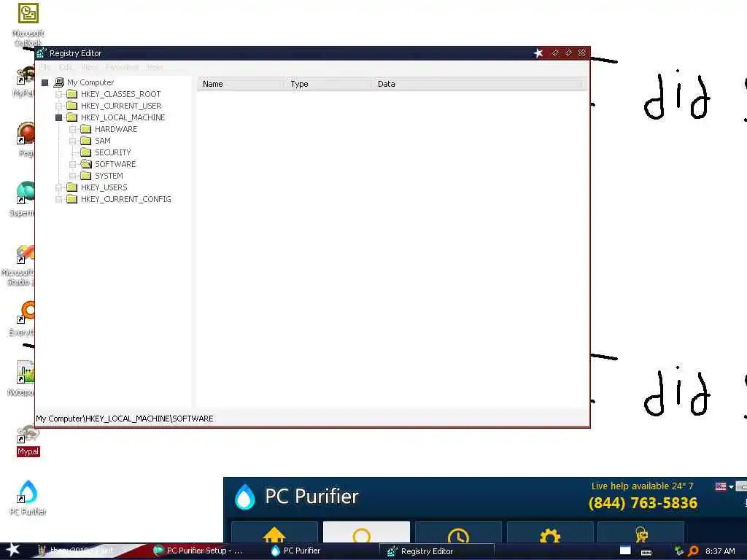Expand the SYSTEM subkey
747x560 pixels.
72,176
